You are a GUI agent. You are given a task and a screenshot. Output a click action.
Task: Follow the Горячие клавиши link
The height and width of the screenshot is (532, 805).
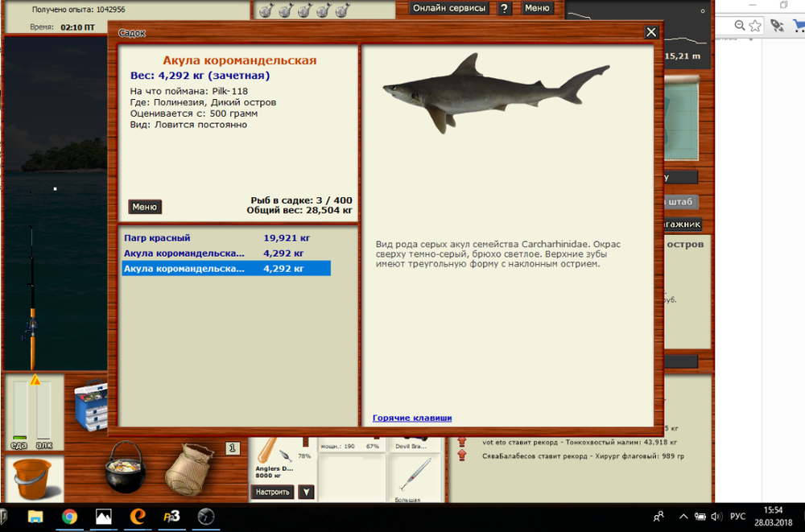[412, 418]
